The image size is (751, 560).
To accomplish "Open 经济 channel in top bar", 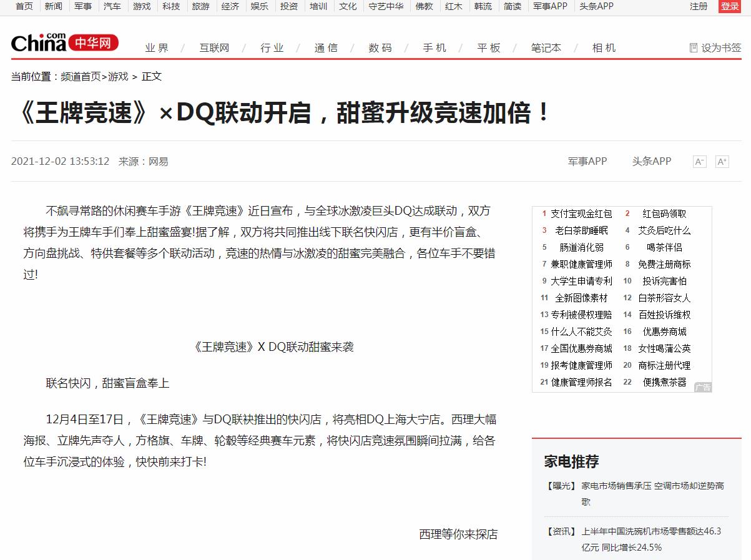I will [x=230, y=6].
